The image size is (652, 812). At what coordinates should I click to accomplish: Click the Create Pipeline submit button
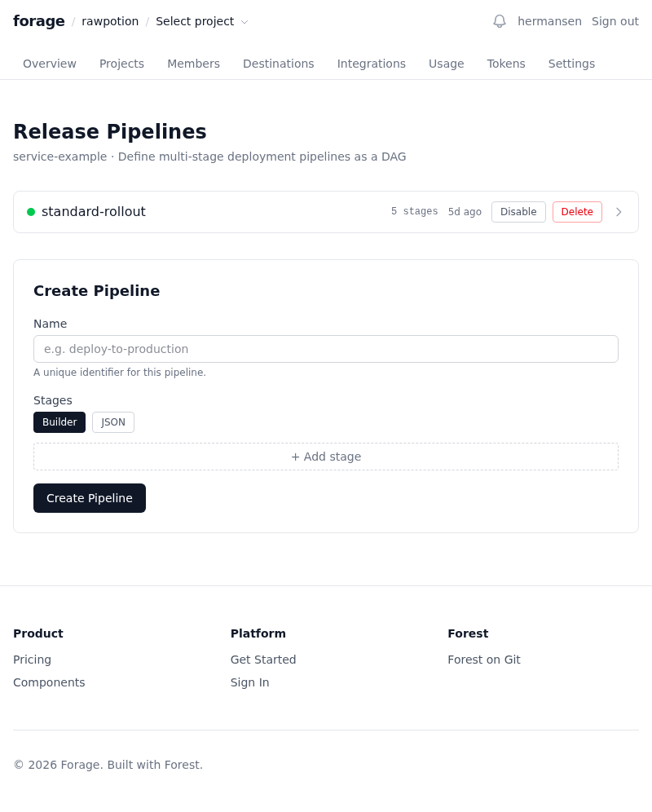point(90,498)
